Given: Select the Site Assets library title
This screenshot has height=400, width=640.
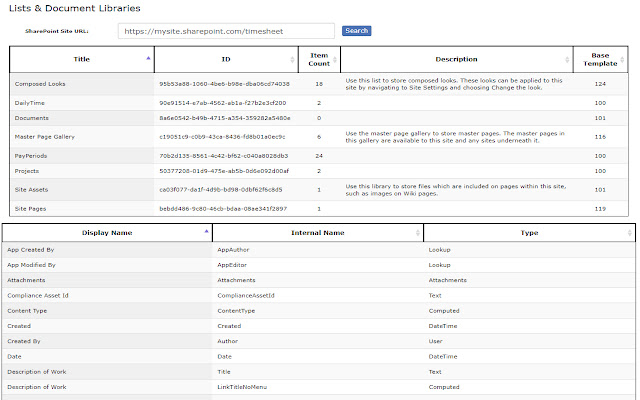Looking at the screenshot, I should click(x=33, y=188).
